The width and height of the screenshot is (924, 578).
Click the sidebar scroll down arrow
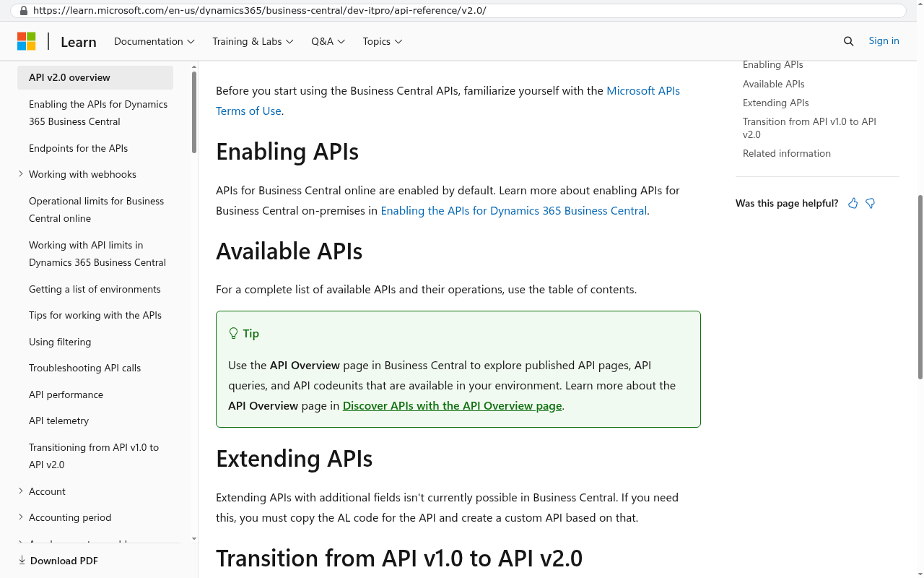pyautogui.click(x=194, y=538)
